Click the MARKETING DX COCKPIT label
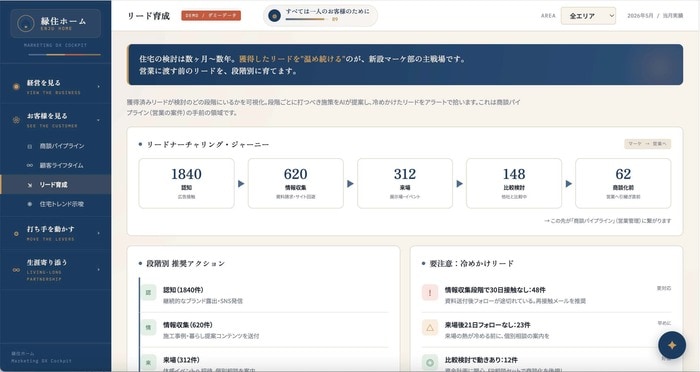Image resolution: width=700 pixels, height=372 pixels. [55, 45]
